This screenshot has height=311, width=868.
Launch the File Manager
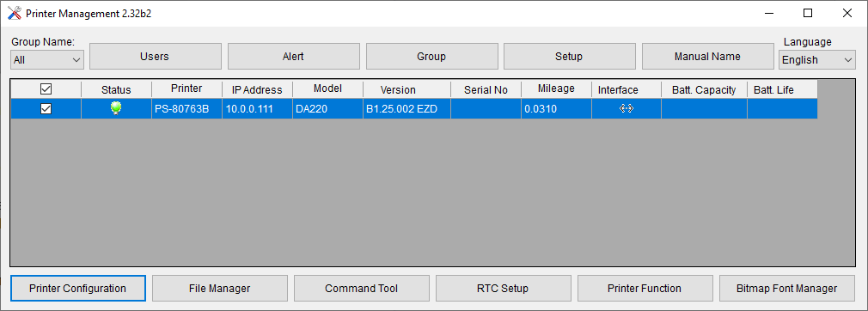pyautogui.click(x=220, y=289)
